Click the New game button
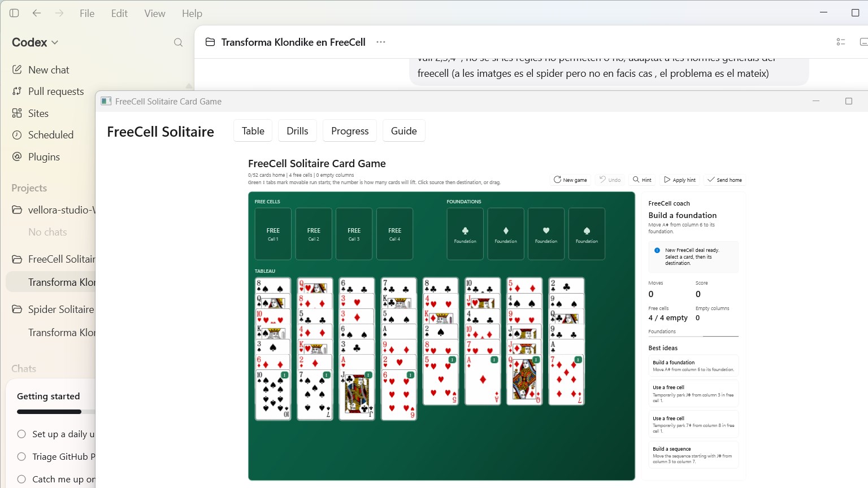 pos(570,180)
